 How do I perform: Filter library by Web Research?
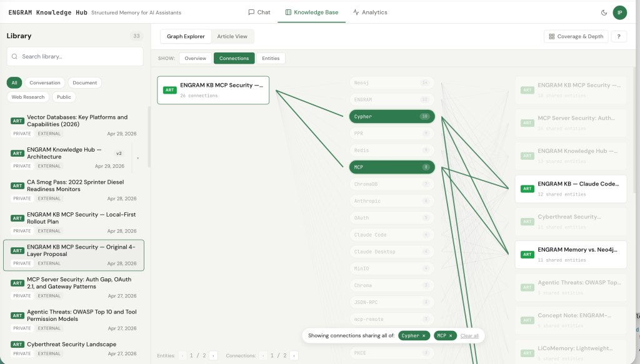tap(28, 97)
